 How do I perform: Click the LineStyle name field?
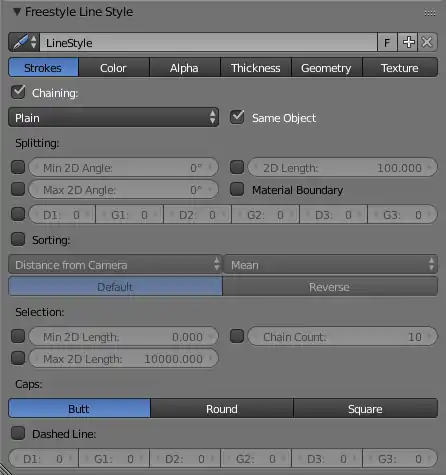click(x=208, y=42)
